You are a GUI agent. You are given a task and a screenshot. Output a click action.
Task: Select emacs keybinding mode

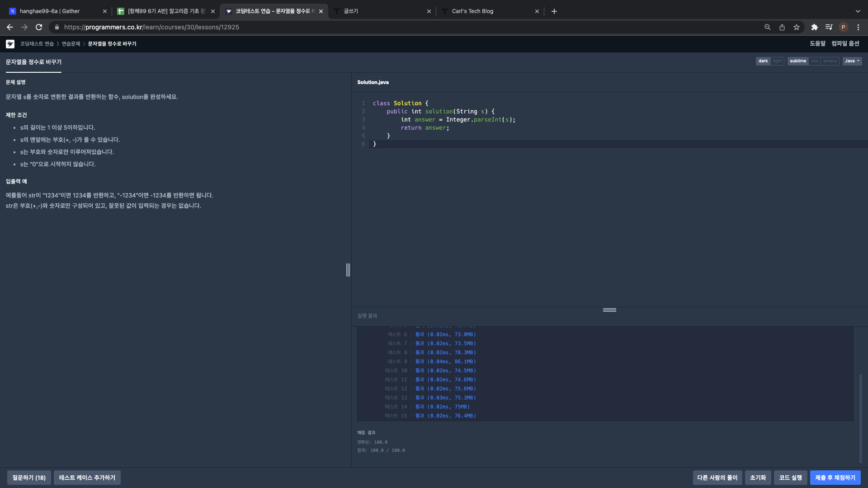tap(830, 61)
